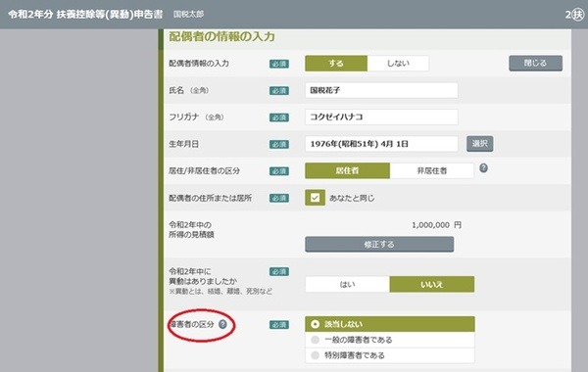Click the 生年月日 date field
The width and height of the screenshot is (588, 372).
tap(381, 144)
